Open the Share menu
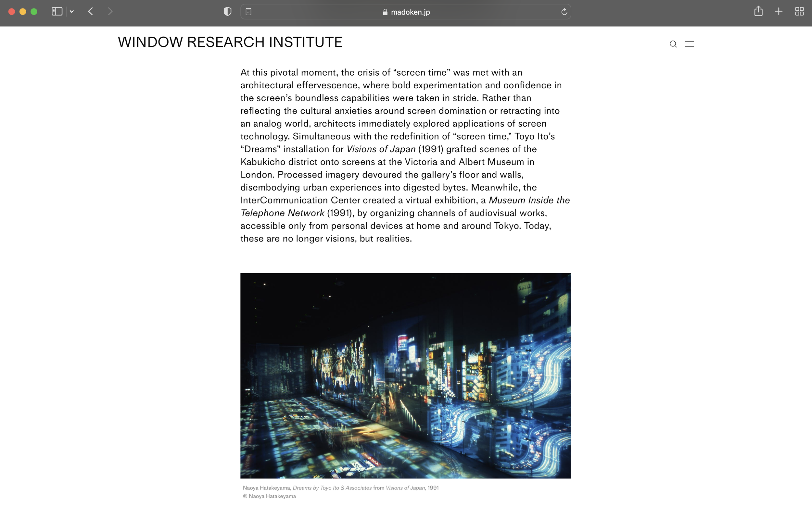 [758, 12]
